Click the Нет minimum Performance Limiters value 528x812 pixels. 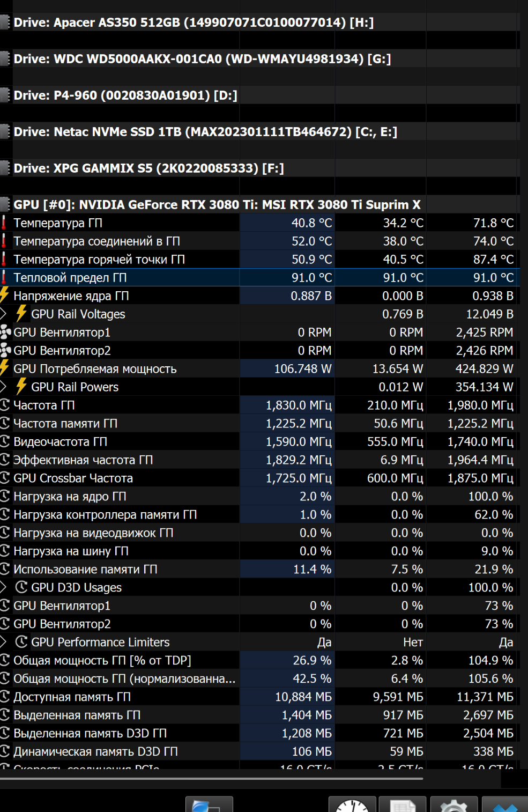pos(413,643)
